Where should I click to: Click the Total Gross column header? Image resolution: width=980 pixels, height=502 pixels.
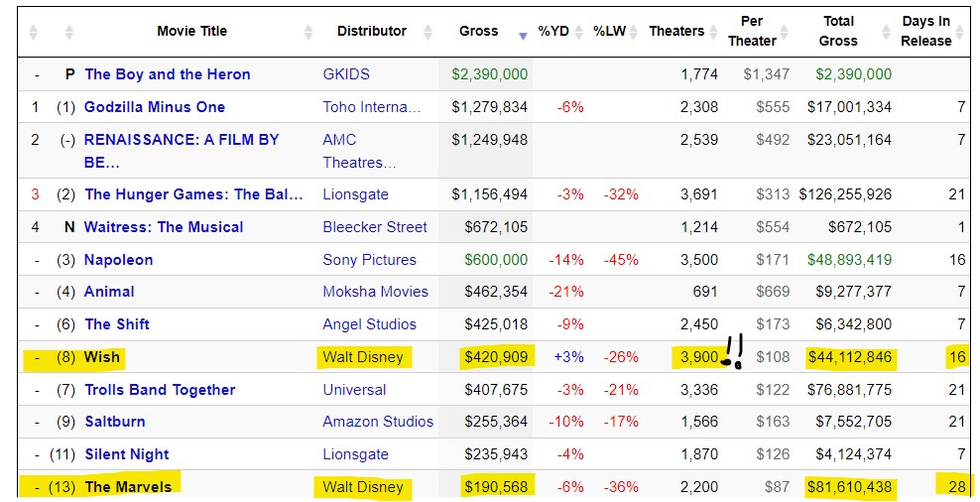click(838, 32)
